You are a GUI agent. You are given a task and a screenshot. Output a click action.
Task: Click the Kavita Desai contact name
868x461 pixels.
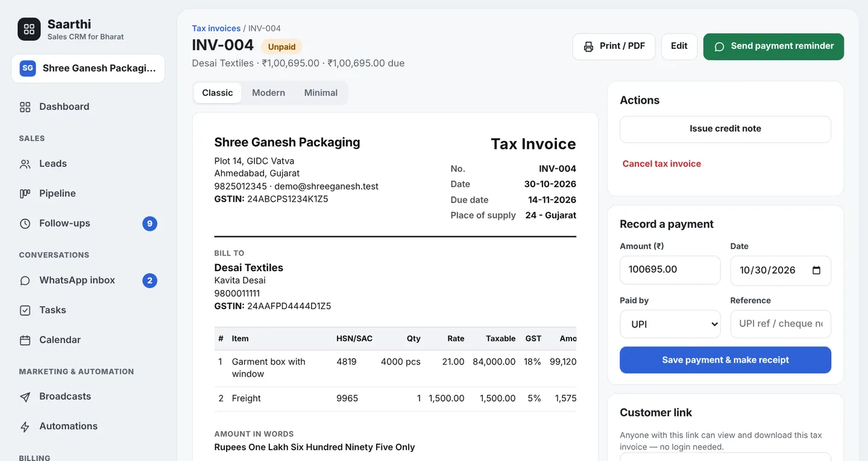[240, 280]
